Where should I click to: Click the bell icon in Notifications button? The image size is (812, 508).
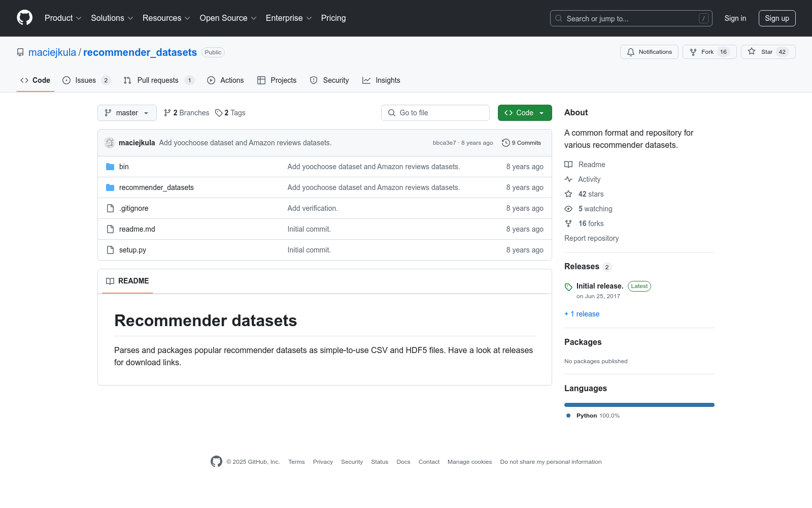click(x=631, y=52)
